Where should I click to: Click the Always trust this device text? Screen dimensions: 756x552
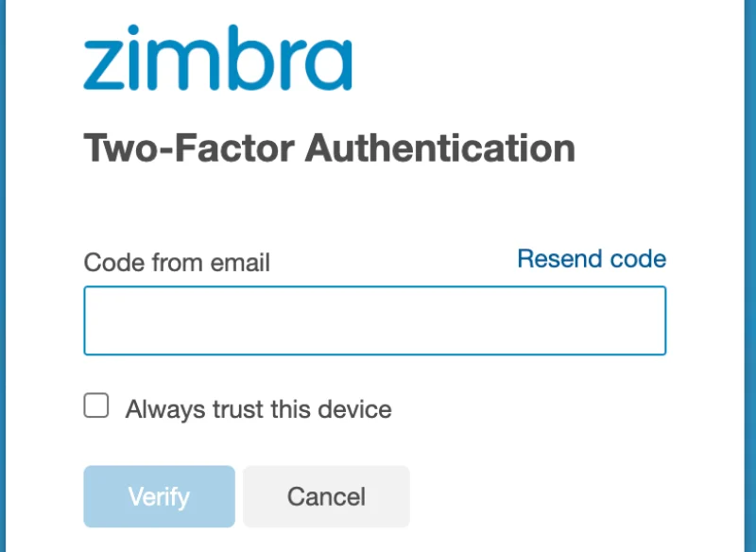pos(255,408)
